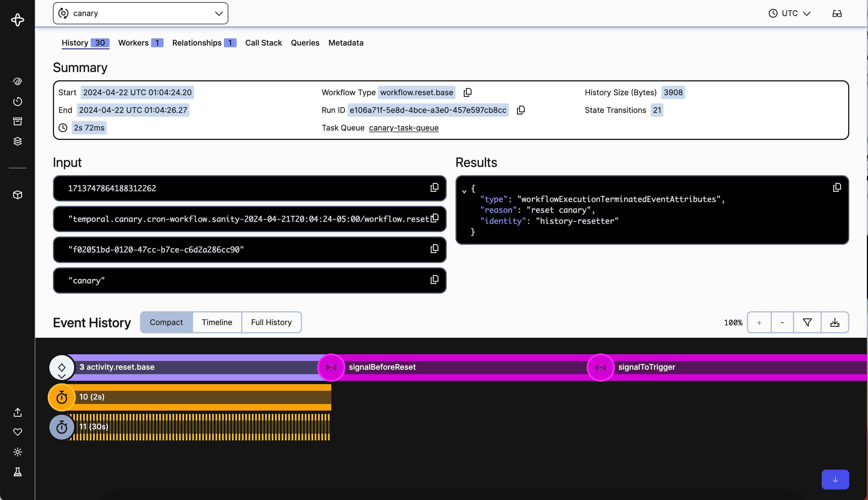Click "reset canary" reason in Results
The image size is (868, 500).
click(x=559, y=210)
